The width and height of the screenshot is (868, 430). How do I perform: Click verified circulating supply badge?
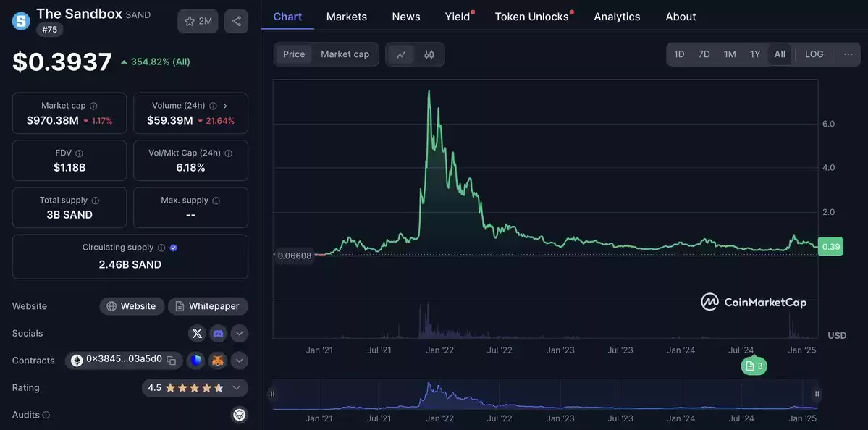(x=173, y=248)
